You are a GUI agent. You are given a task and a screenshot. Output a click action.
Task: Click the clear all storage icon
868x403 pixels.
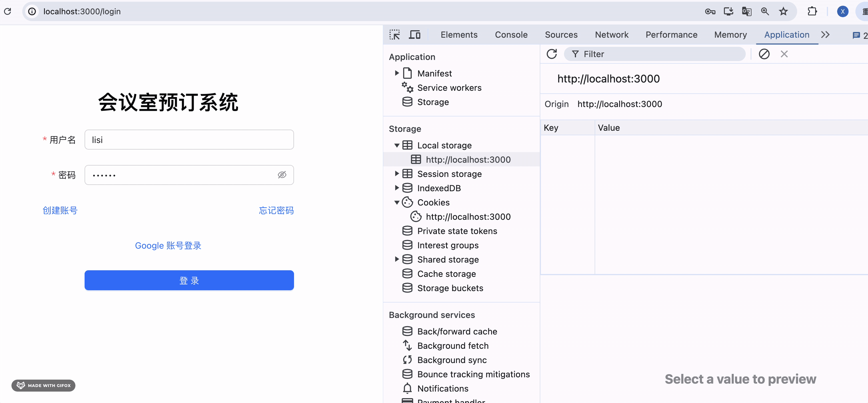pyautogui.click(x=764, y=54)
